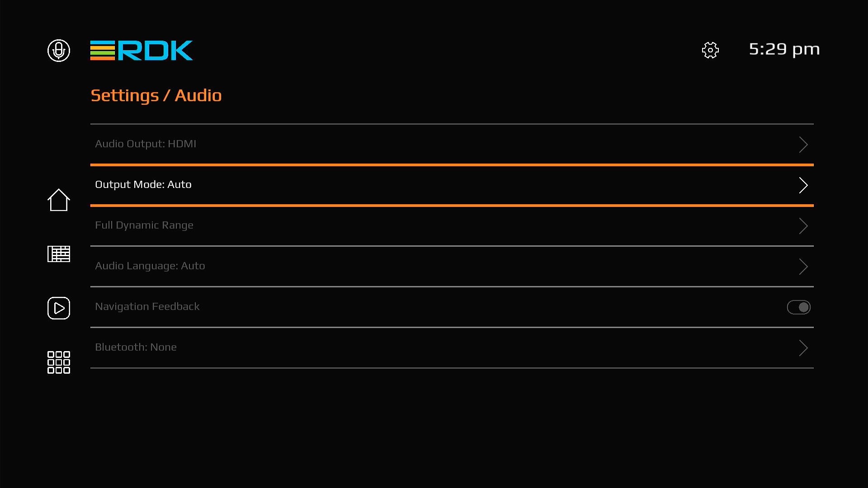The width and height of the screenshot is (868, 488).
Task: Open Bluetooth: None setting
Action: pyautogui.click(x=136, y=347)
